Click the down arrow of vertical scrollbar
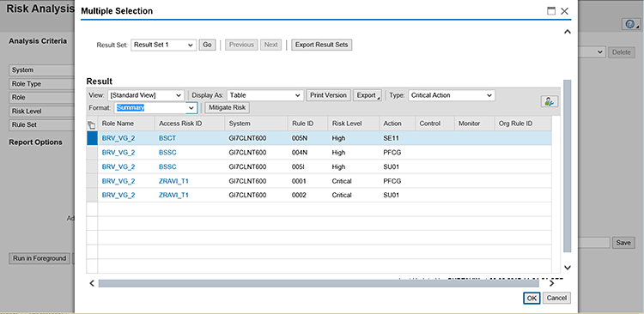Viewport: 644px width, 314px height. [568, 267]
